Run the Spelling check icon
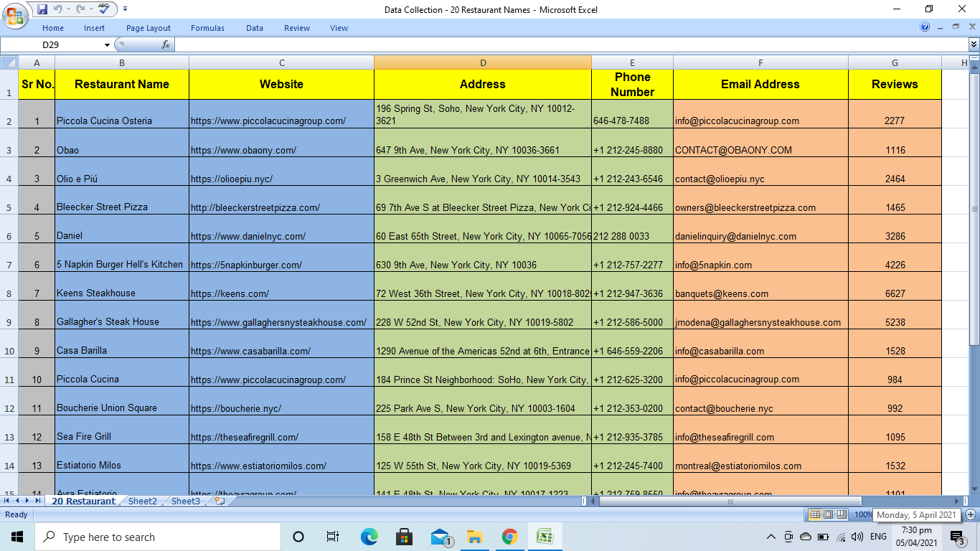The width and height of the screenshot is (980, 551). [x=103, y=9]
